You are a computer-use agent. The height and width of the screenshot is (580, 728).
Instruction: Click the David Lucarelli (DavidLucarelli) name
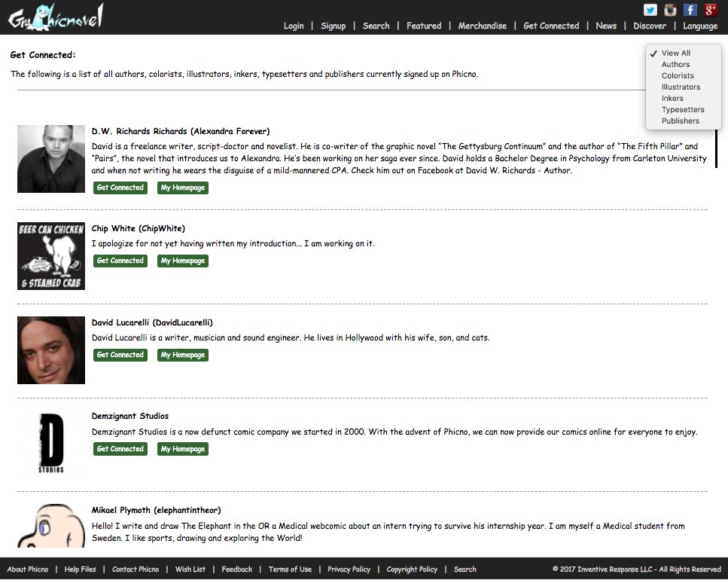(x=152, y=322)
